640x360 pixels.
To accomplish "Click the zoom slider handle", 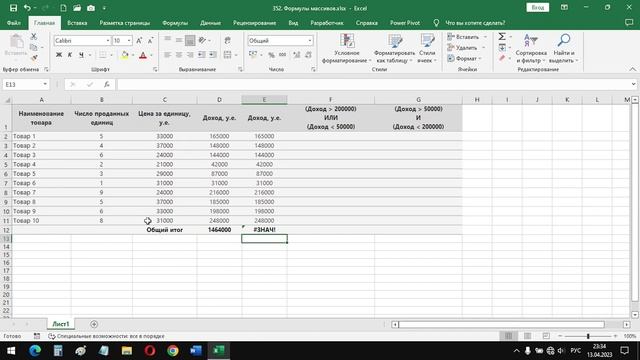I will [x=588, y=336].
